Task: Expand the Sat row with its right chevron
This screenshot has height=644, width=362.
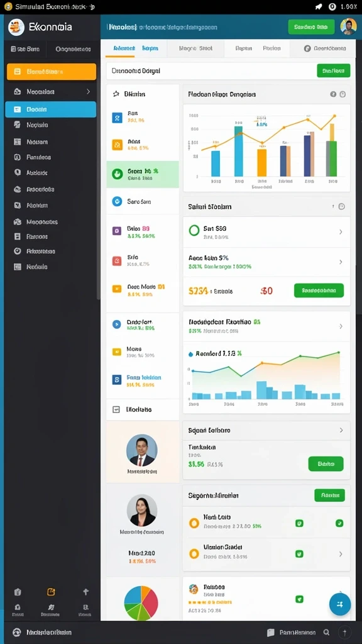Action: [x=341, y=232]
